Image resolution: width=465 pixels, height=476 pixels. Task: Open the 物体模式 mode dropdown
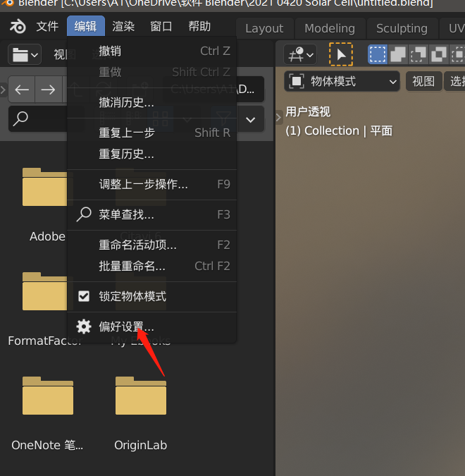[x=342, y=81]
